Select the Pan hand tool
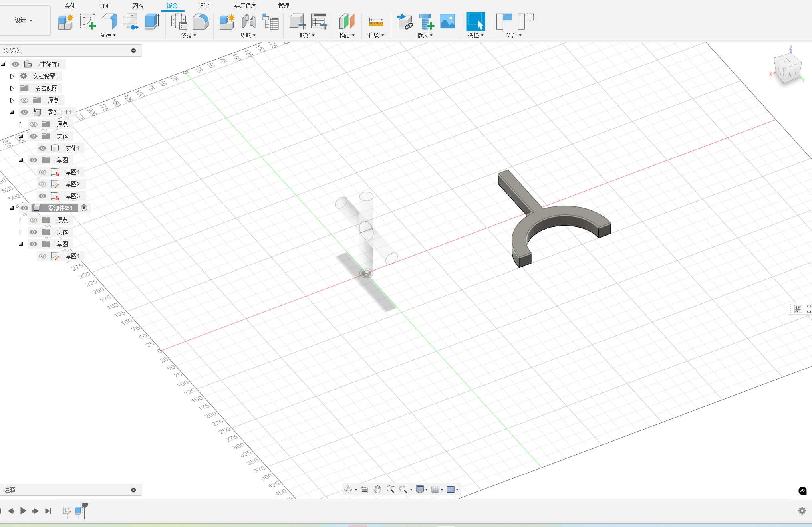Screen dimensions: 812x527 tap(377, 489)
